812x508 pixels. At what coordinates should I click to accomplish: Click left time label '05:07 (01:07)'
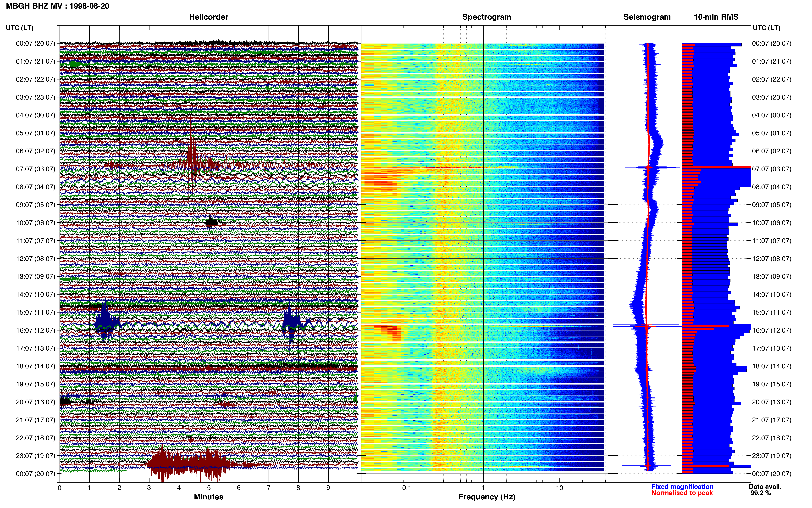36,133
